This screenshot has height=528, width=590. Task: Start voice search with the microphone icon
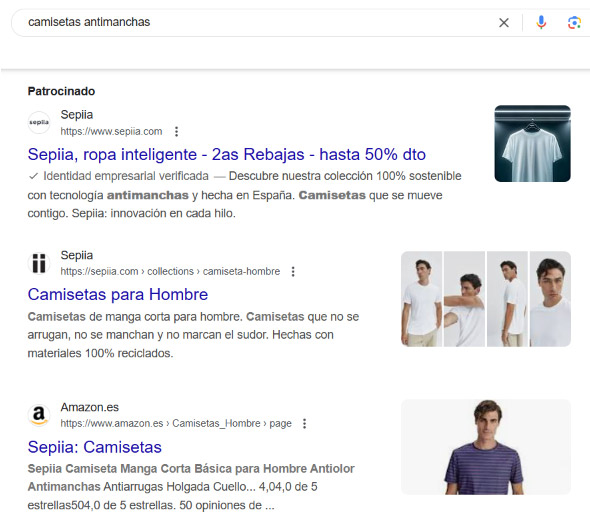(x=541, y=23)
